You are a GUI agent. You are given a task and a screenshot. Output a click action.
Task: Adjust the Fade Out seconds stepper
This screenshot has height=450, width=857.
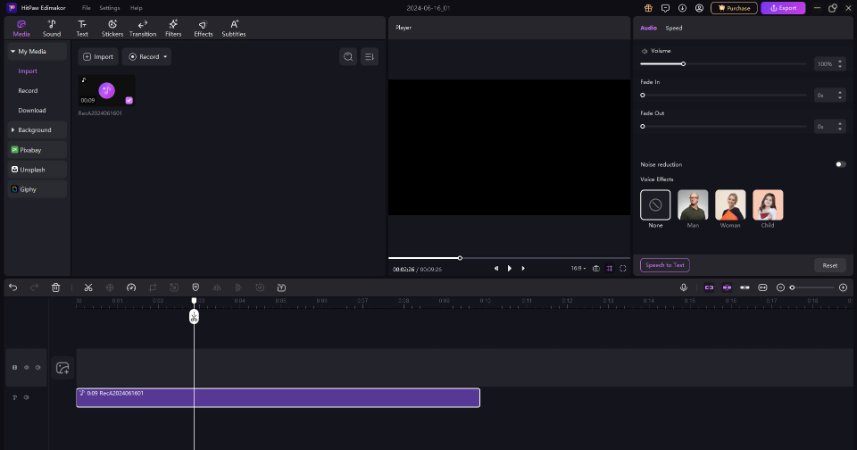tap(840, 126)
